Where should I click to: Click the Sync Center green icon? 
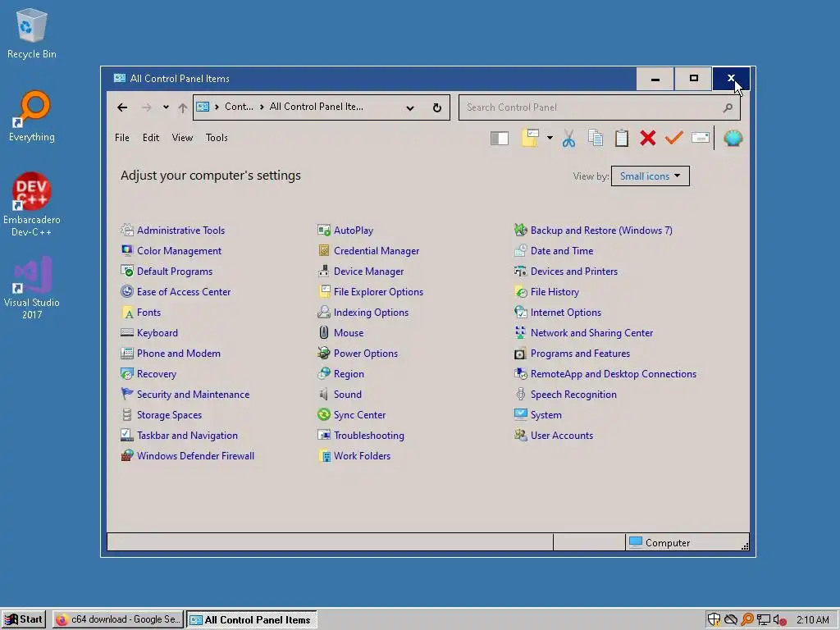[323, 414]
